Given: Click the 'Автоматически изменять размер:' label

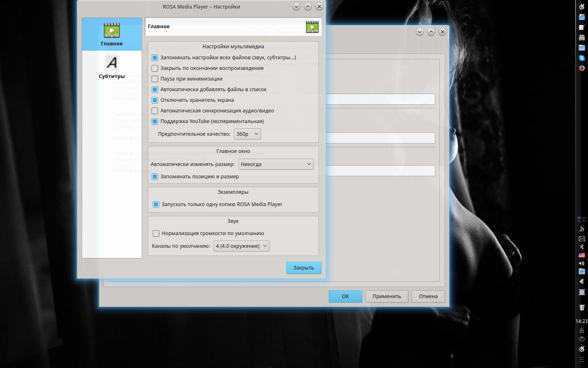Looking at the screenshot, I should [x=193, y=164].
